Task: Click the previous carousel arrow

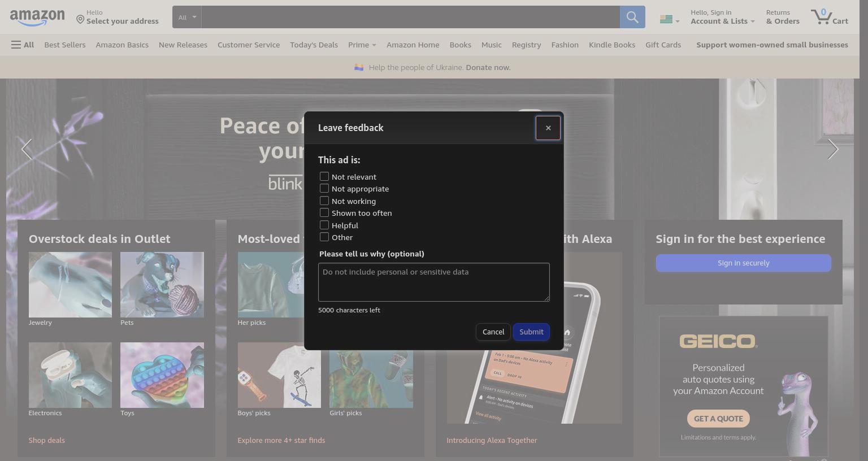Action: pos(27,149)
